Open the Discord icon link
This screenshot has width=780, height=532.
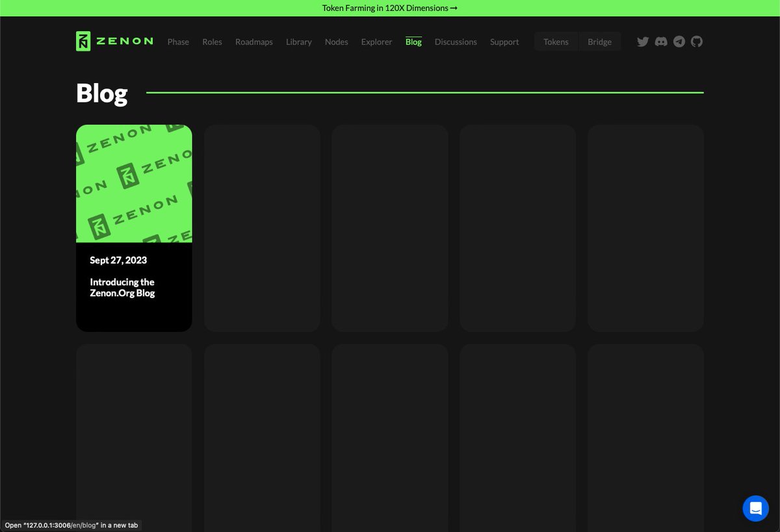[661, 42]
